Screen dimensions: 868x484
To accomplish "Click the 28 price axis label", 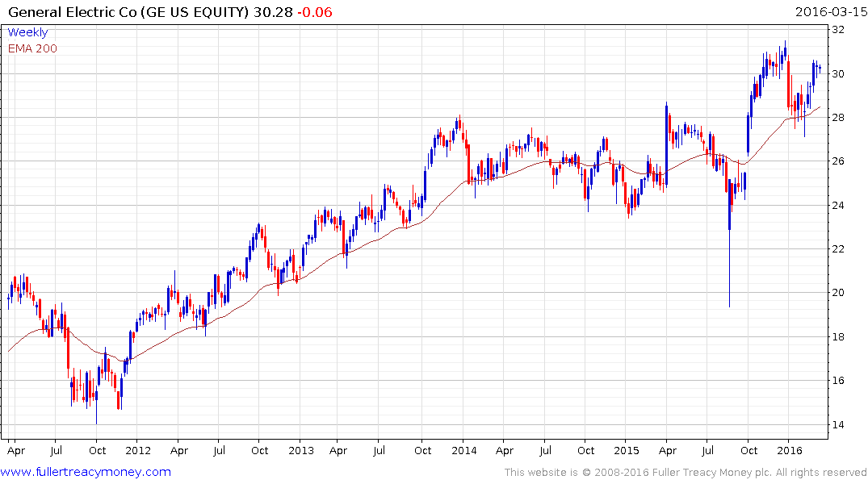I will tap(838, 117).
